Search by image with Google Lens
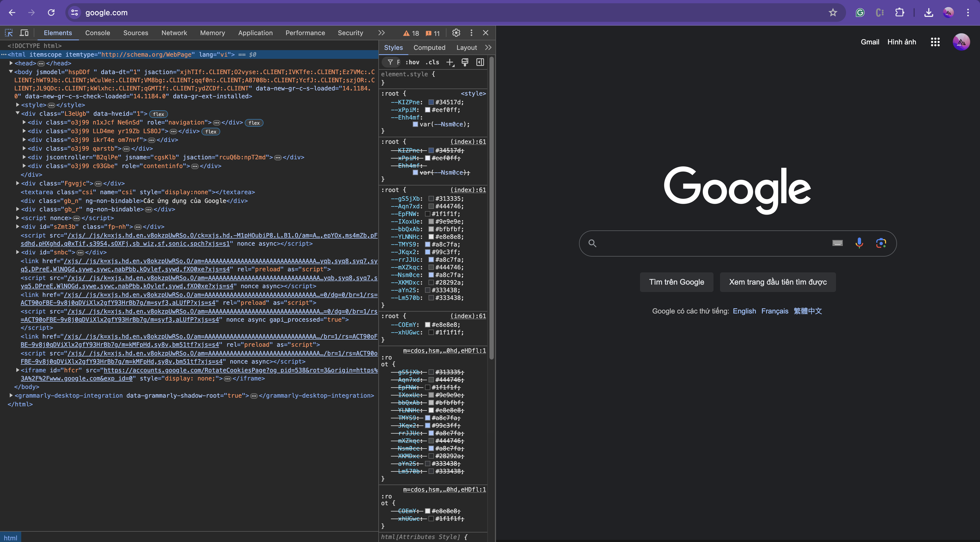980x542 pixels. tap(881, 243)
